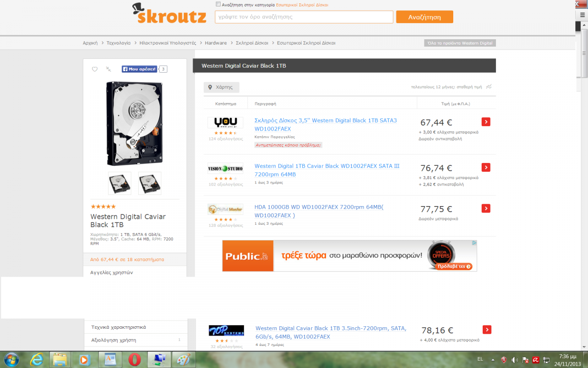This screenshot has height=368, width=588.
Task: Add product to favorites with heart icon
Action: [95, 69]
